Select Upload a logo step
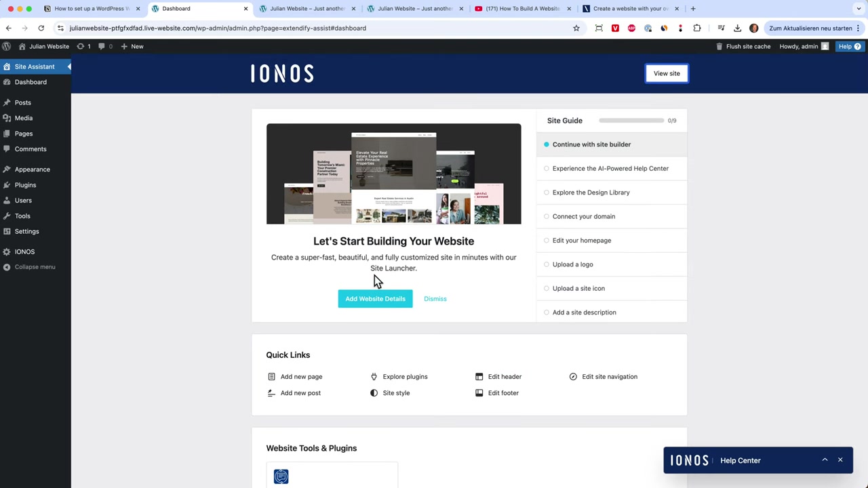868x488 pixels. click(612, 264)
